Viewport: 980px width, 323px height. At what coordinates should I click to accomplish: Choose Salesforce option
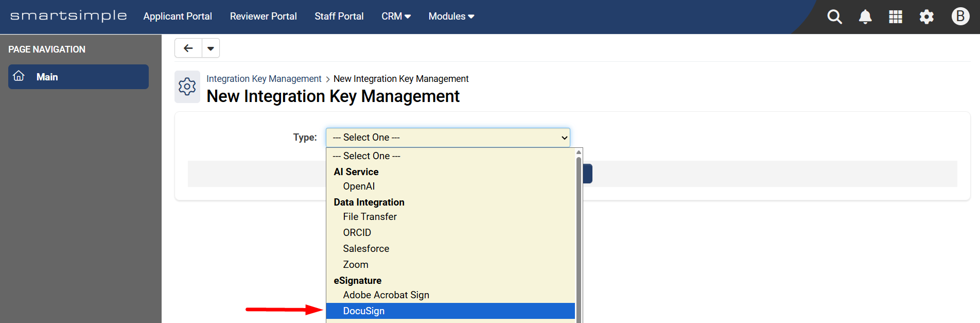(x=450, y=249)
